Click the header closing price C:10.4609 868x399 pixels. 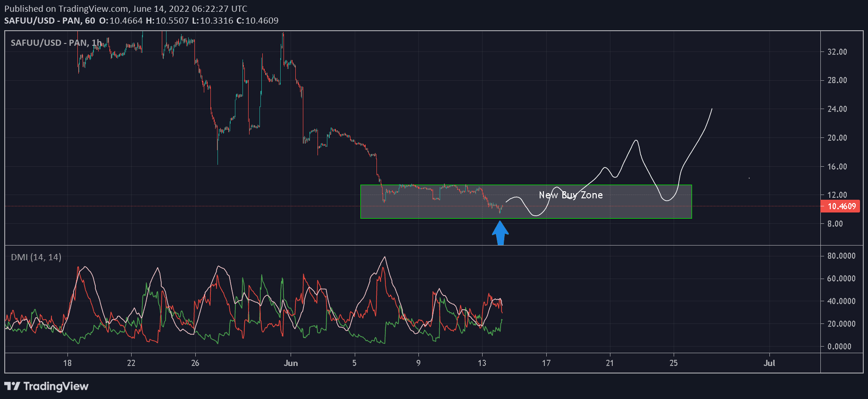[x=257, y=21]
